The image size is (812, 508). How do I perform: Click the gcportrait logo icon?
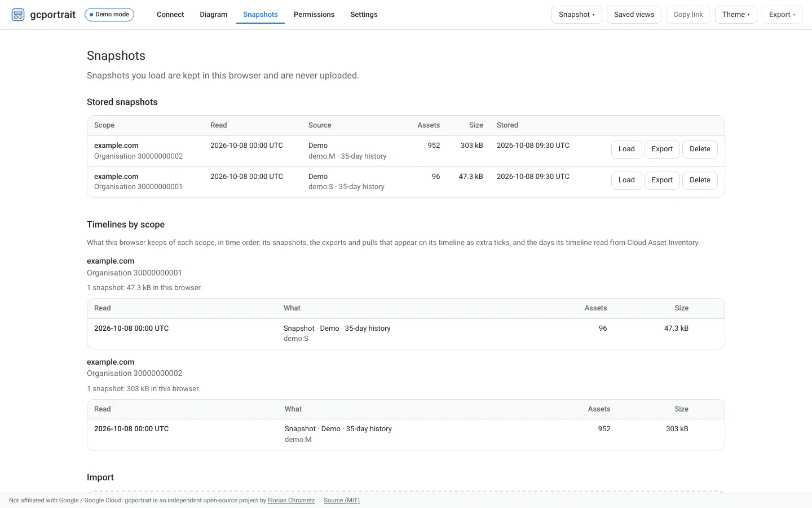click(18, 15)
